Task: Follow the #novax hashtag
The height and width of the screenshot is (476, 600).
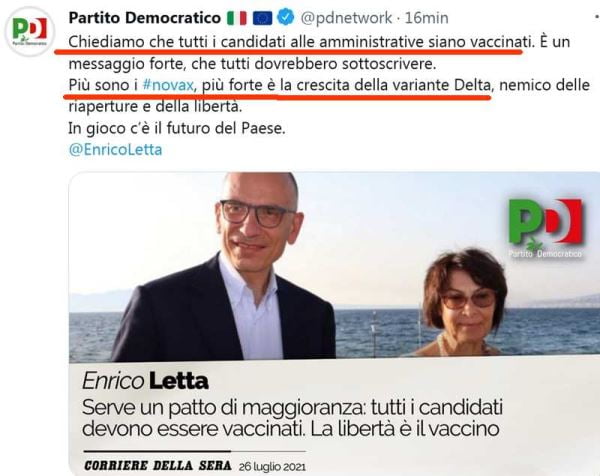Action: (168, 85)
